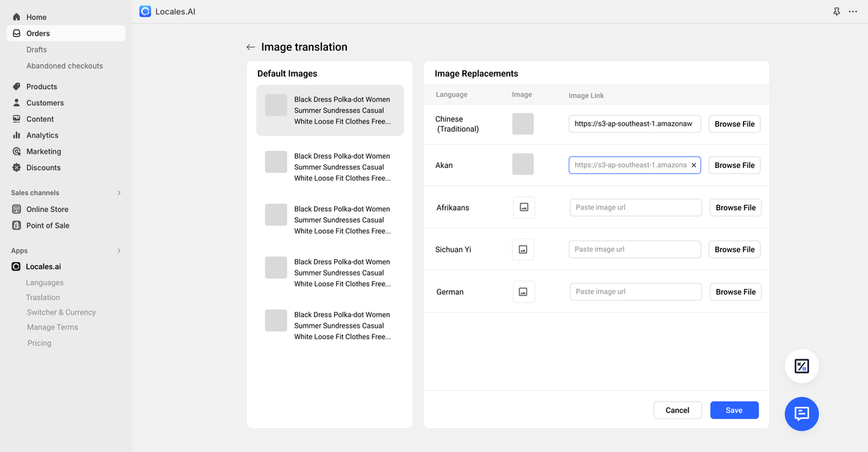
Task: Click the Sichuan Yi image URL field
Action: pos(634,249)
